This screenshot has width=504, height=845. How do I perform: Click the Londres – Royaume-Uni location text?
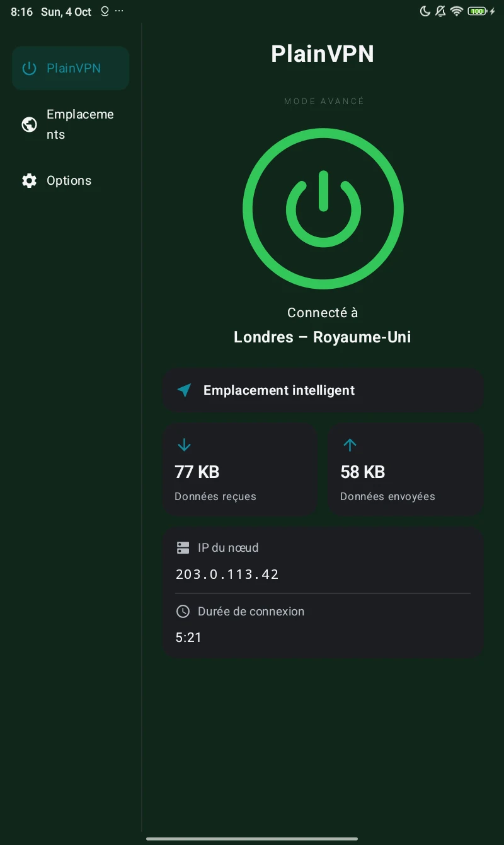pyautogui.click(x=323, y=337)
